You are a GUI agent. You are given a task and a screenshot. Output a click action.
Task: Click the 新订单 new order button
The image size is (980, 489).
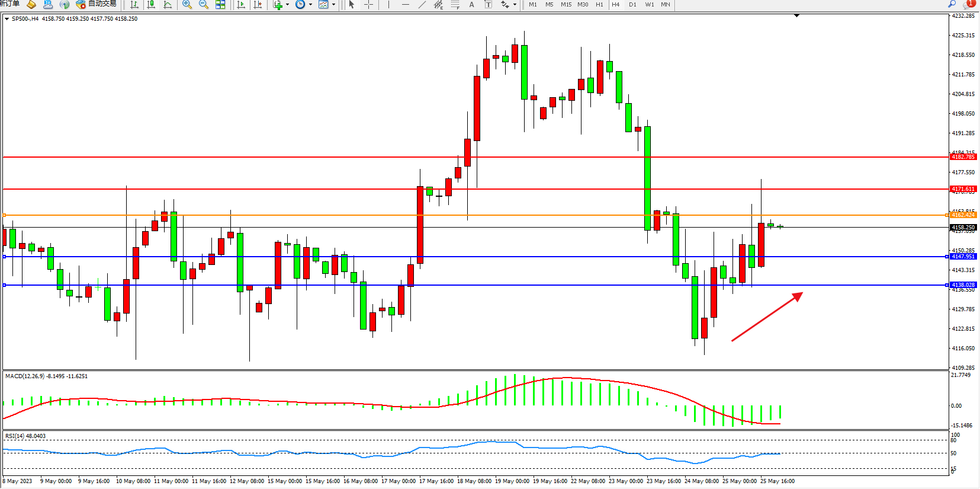coord(10,4)
